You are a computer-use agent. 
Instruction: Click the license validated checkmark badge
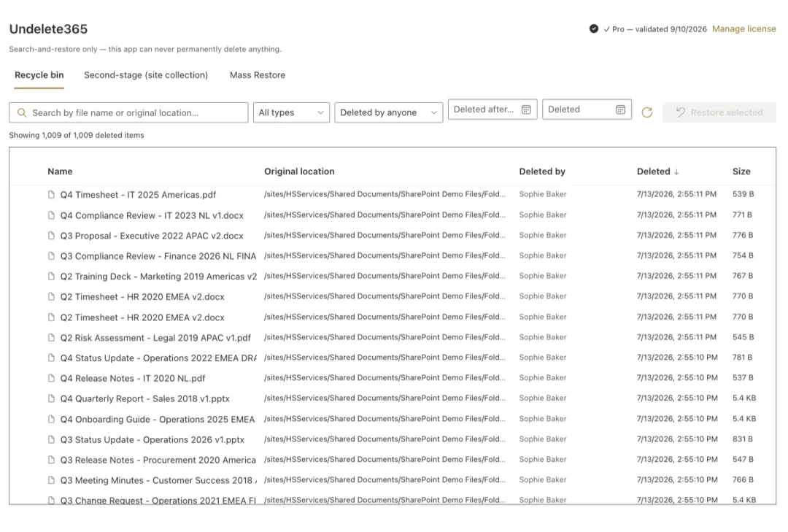(x=593, y=28)
